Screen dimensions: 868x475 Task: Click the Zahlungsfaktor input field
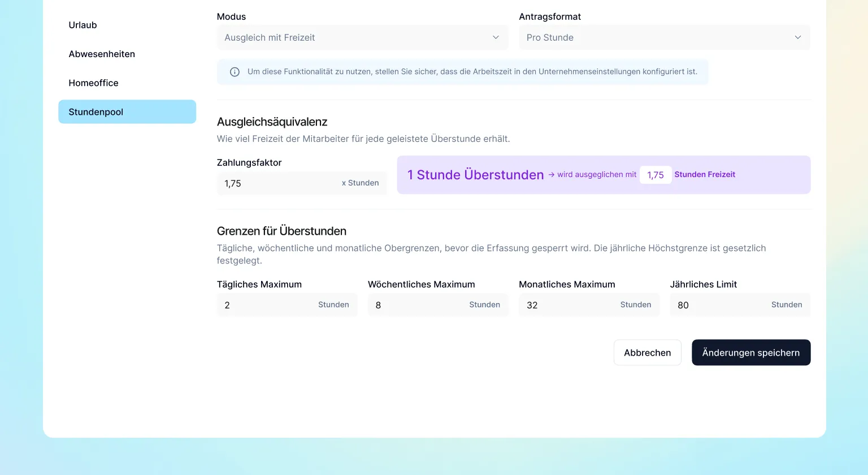[x=302, y=183]
